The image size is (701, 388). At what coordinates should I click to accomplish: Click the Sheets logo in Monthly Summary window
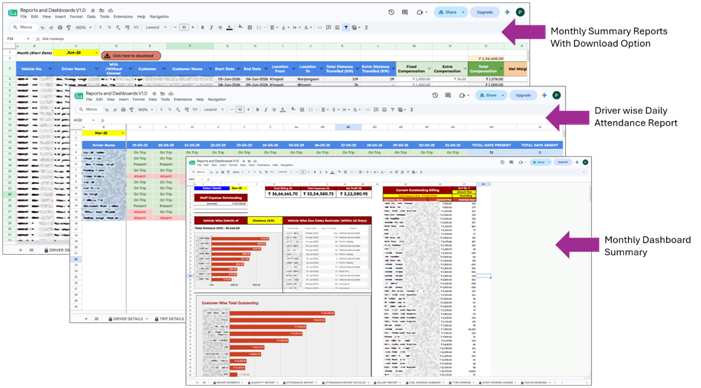[13, 13]
